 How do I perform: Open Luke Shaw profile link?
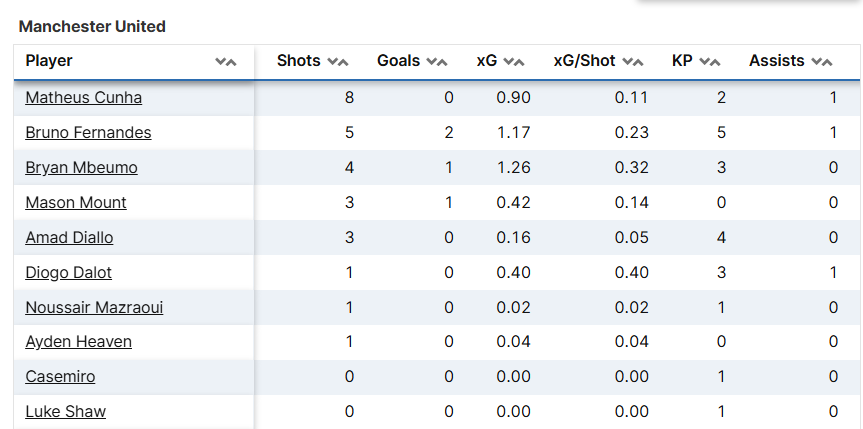click(65, 412)
